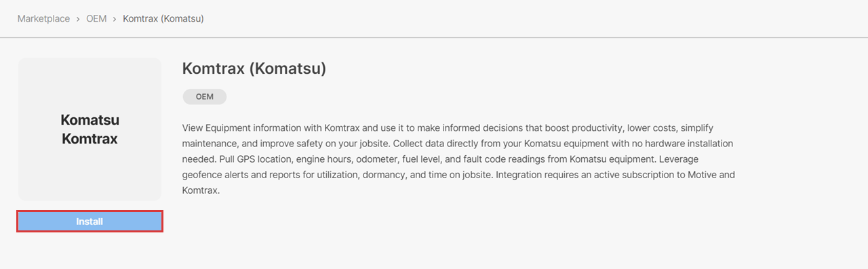Viewport: 868px width, 269px height.
Task: Click the word Komatsu in the logo tile
Action: click(x=90, y=120)
